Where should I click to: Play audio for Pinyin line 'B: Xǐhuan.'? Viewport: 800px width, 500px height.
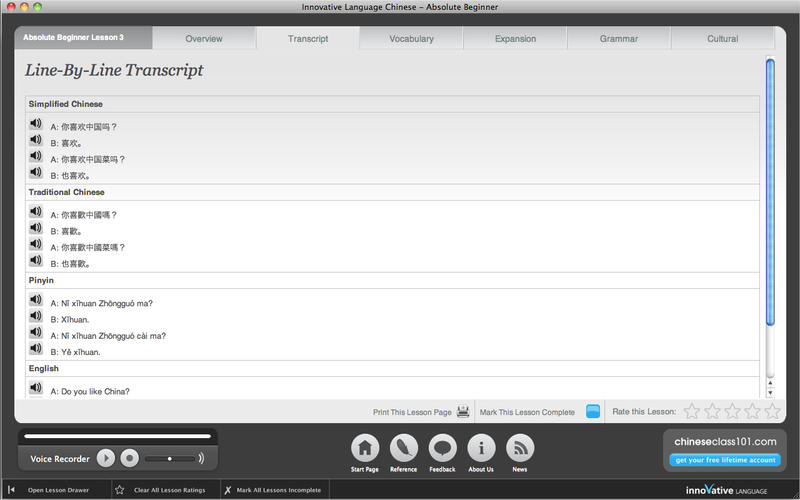(x=36, y=316)
